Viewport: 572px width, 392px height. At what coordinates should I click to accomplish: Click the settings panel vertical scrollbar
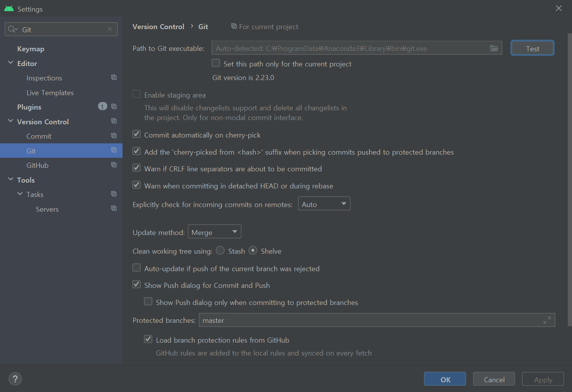point(570,180)
